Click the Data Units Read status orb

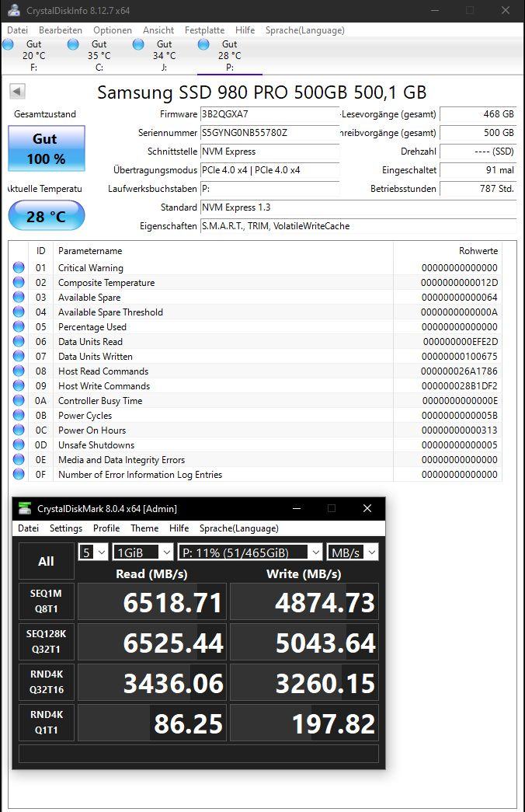(19, 341)
